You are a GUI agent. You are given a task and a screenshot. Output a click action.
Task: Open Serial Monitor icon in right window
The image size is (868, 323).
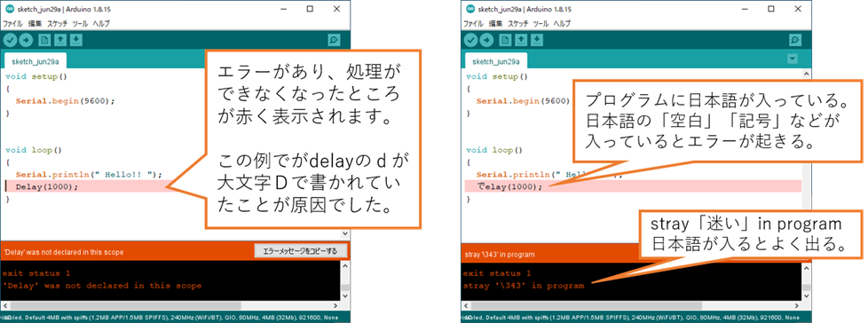point(795,40)
